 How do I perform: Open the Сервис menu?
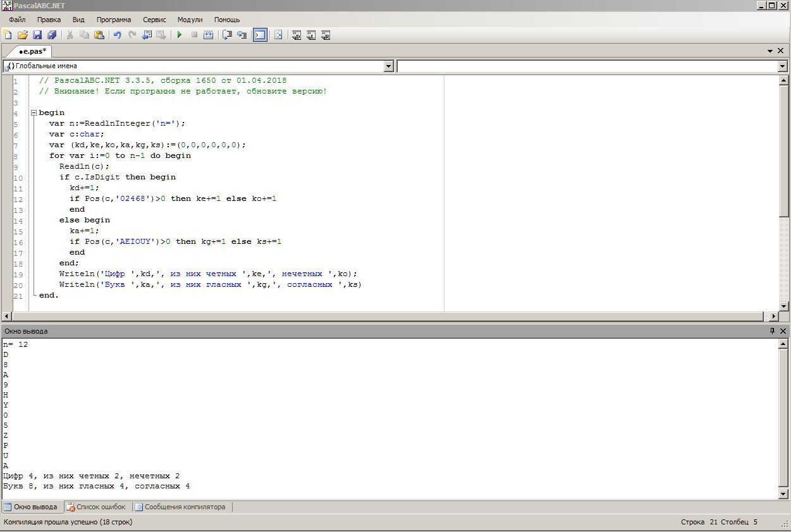click(x=154, y=20)
